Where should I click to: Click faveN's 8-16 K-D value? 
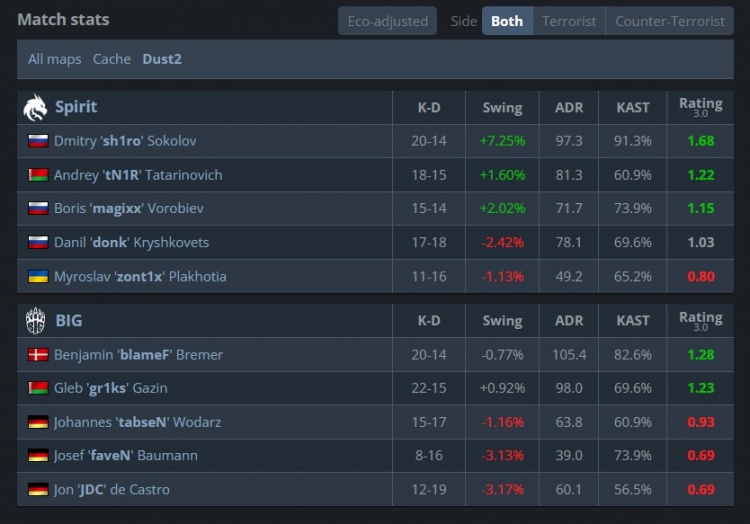click(x=429, y=456)
